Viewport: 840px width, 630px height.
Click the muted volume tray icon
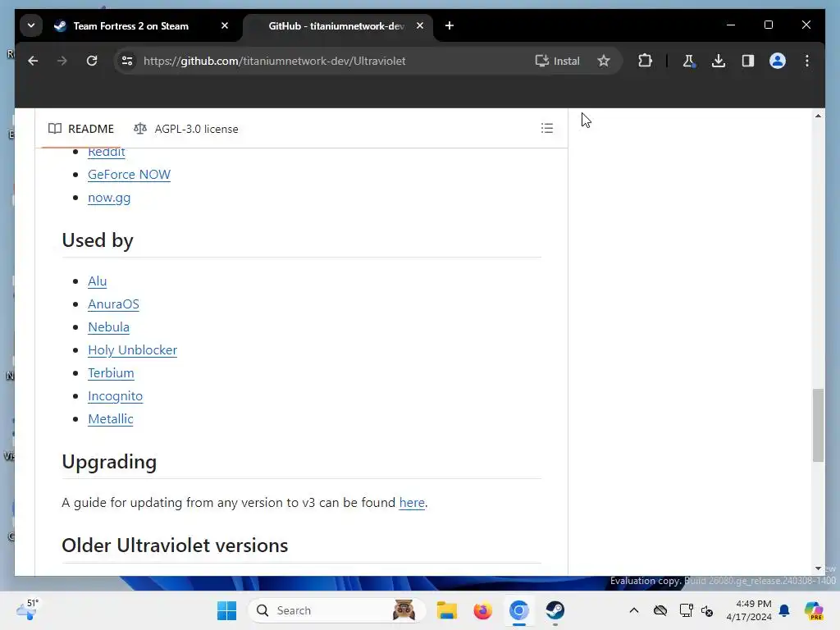(x=707, y=610)
